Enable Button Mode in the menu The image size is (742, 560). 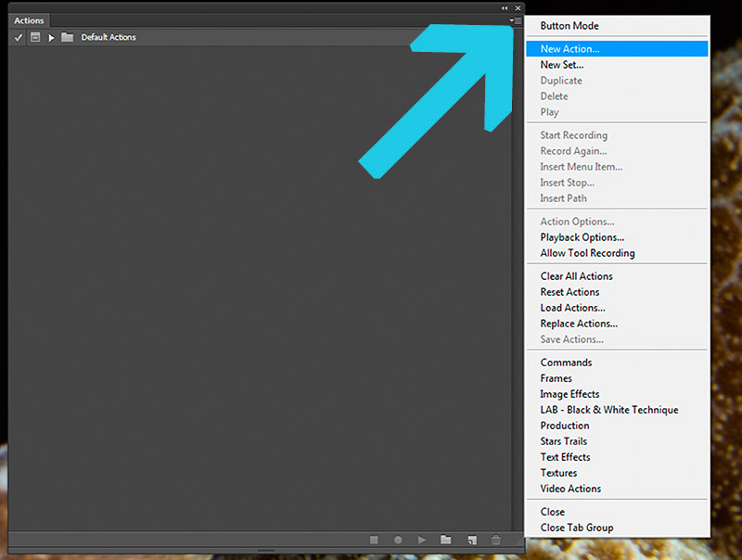click(x=569, y=26)
